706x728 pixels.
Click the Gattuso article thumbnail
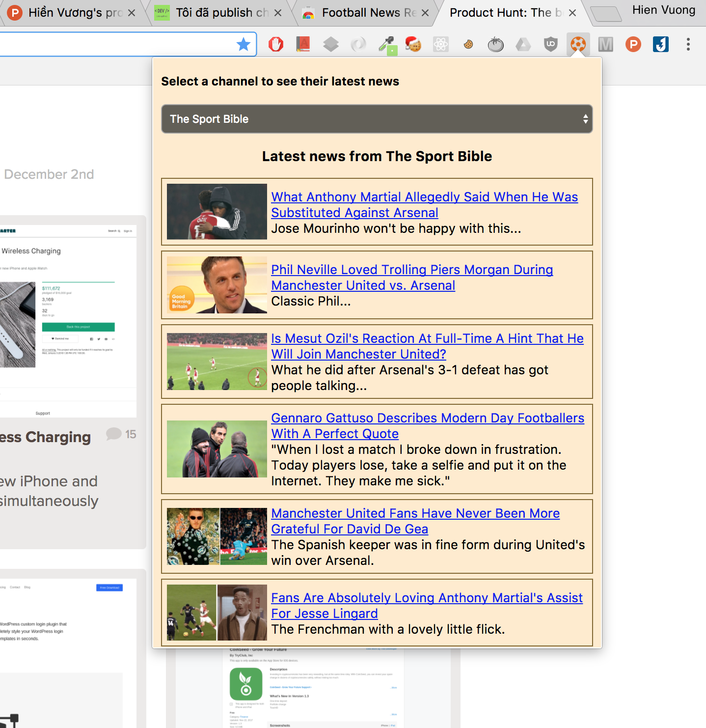(217, 449)
